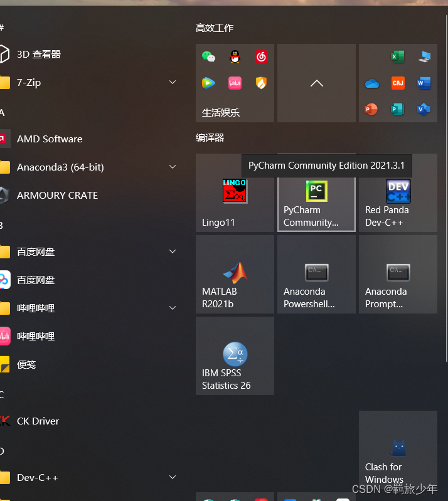The image size is (448, 501).
Task: Open Clash for Windows tile
Action: coord(398,450)
